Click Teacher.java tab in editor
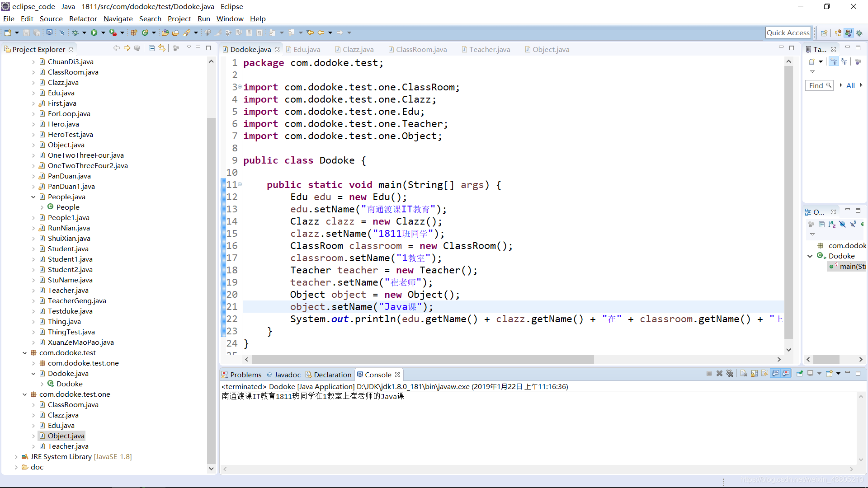 pyautogui.click(x=490, y=49)
